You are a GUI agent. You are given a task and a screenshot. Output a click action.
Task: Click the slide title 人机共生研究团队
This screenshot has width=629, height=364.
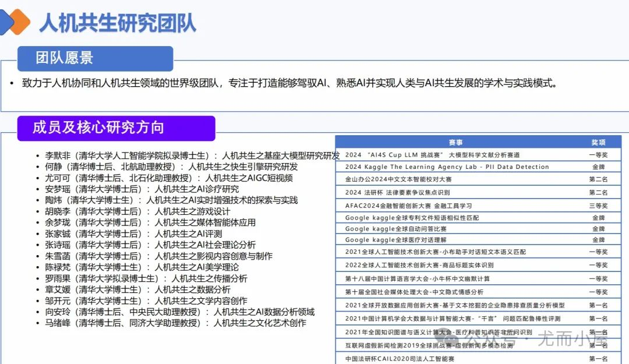pos(118,23)
